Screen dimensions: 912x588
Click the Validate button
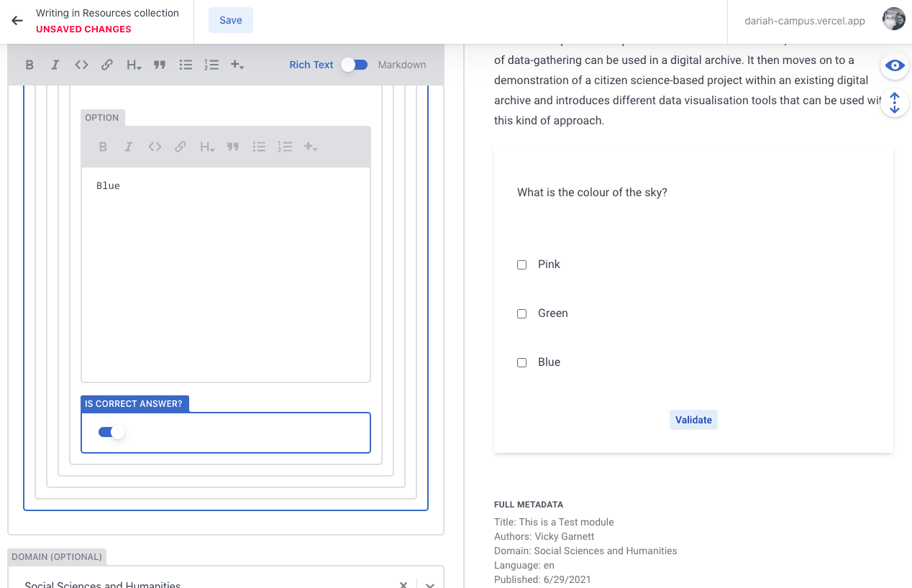point(693,420)
